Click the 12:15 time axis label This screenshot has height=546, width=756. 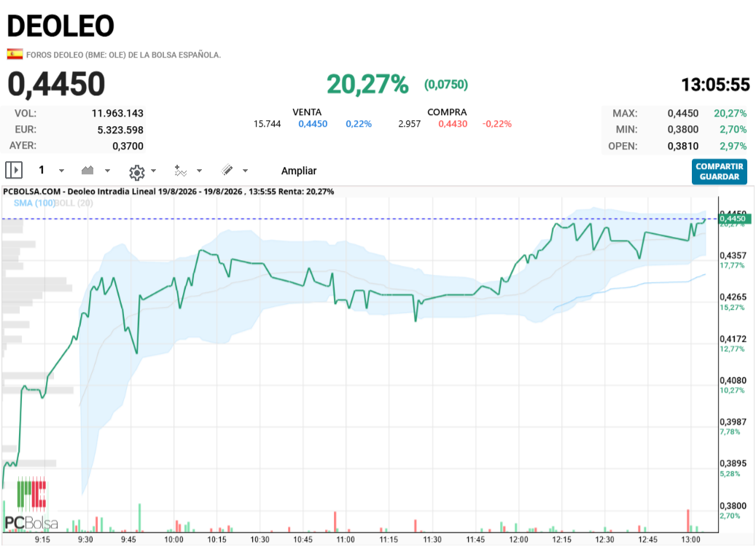click(561, 539)
